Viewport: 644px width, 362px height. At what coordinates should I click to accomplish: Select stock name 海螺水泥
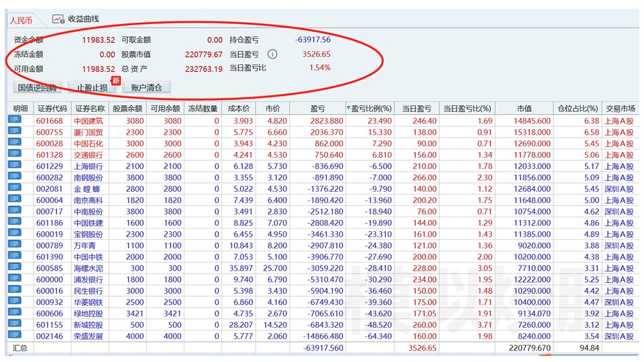click(89, 268)
